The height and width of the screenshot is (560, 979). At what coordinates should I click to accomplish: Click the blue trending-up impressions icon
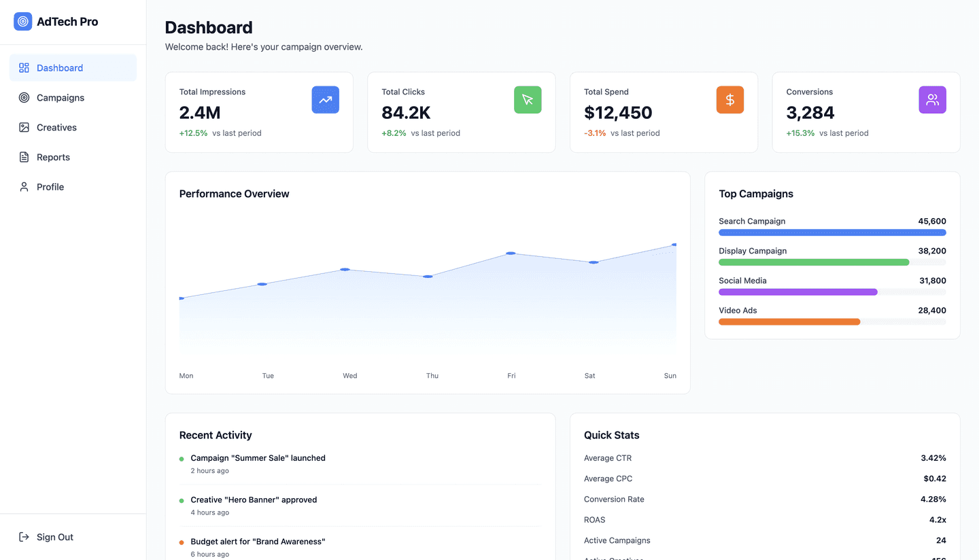pyautogui.click(x=325, y=99)
